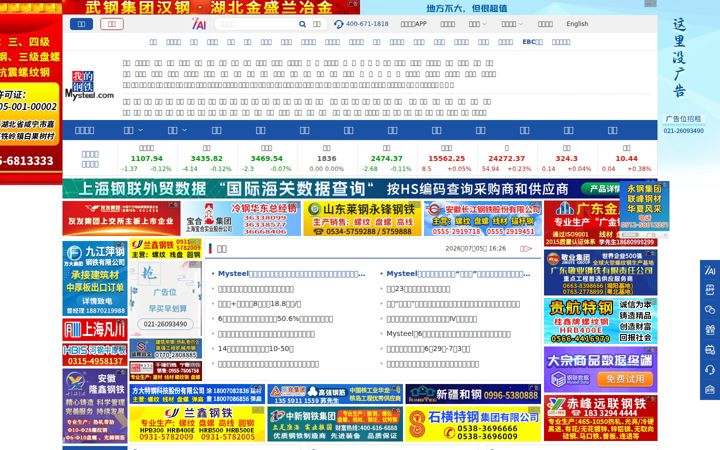The width and height of the screenshot is (720, 450).
Task: Open the news item containing 18.8
Action: [259, 304]
